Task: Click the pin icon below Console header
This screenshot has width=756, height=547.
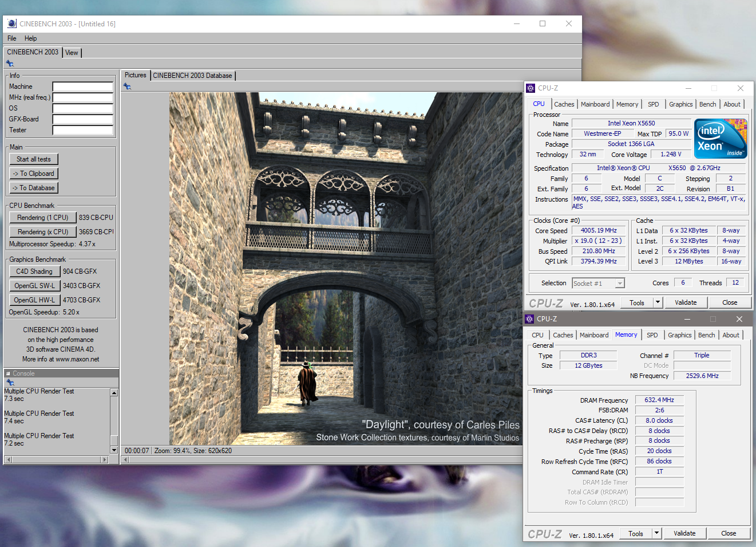Action: point(10,382)
